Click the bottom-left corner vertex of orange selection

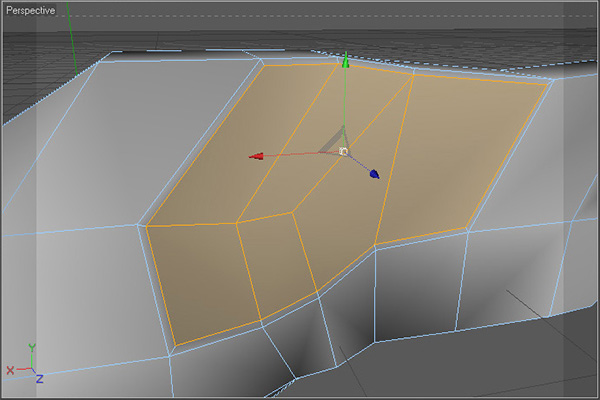coord(173,348)
